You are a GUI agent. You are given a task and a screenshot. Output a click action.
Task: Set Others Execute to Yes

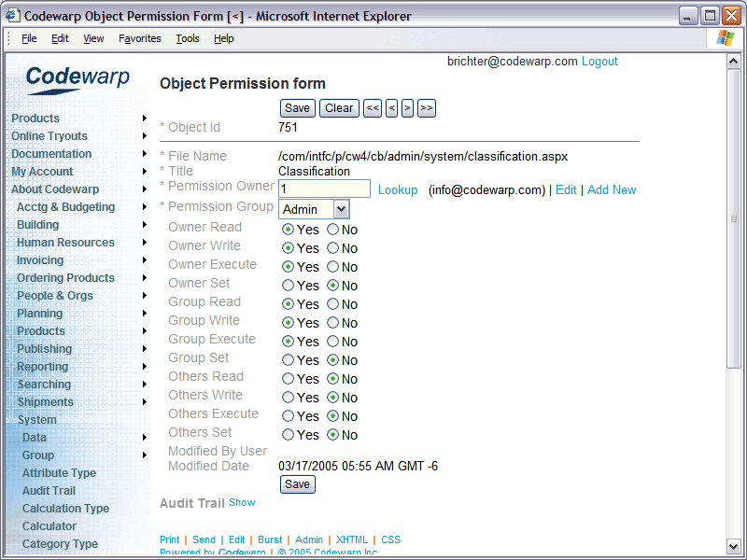288,415
